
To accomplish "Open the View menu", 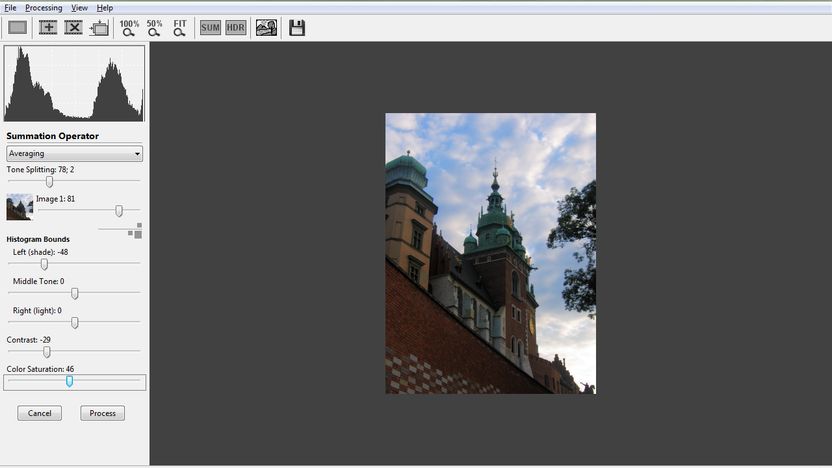I will [79, 8].
